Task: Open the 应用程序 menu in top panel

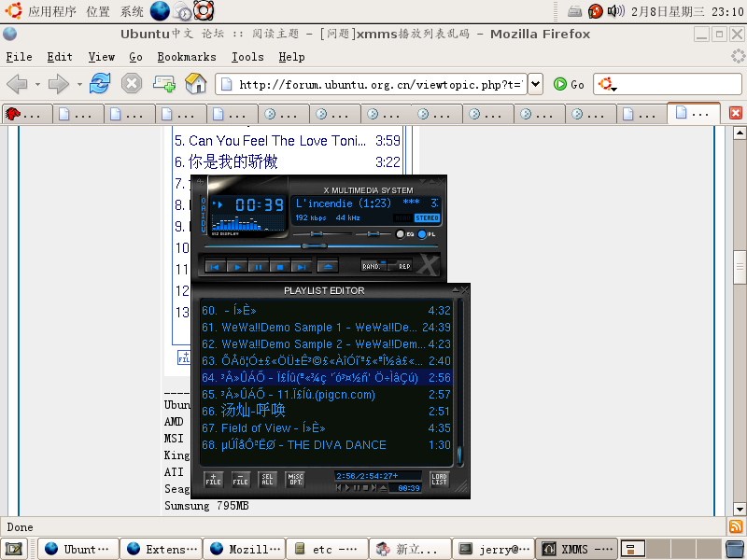Action: point(52,11)
